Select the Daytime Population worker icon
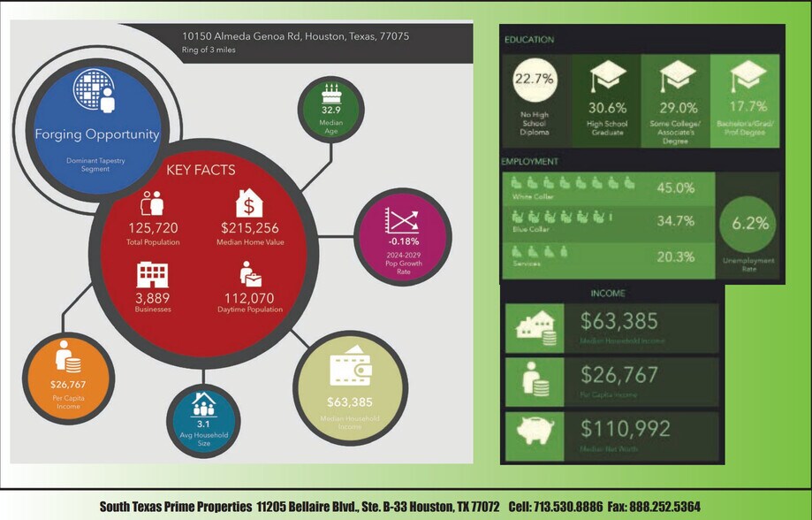 (251, 274)
